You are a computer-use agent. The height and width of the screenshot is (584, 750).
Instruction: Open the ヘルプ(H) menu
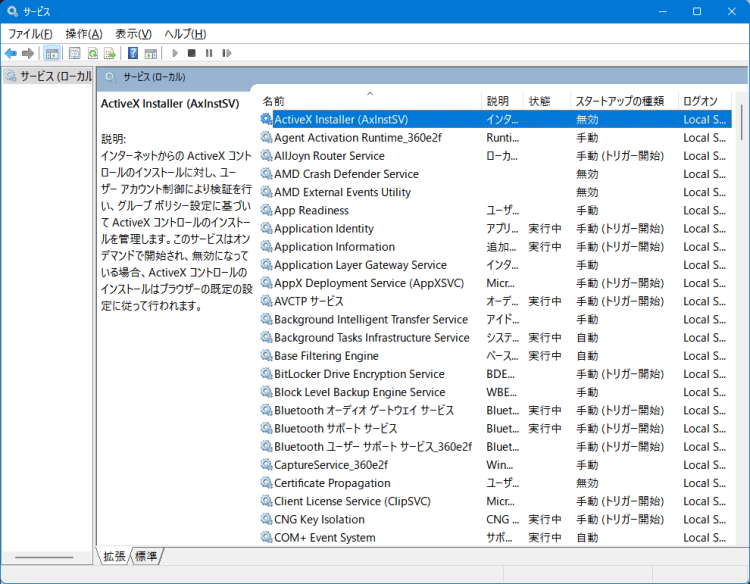pyautogui.click(x=185, y=34)
